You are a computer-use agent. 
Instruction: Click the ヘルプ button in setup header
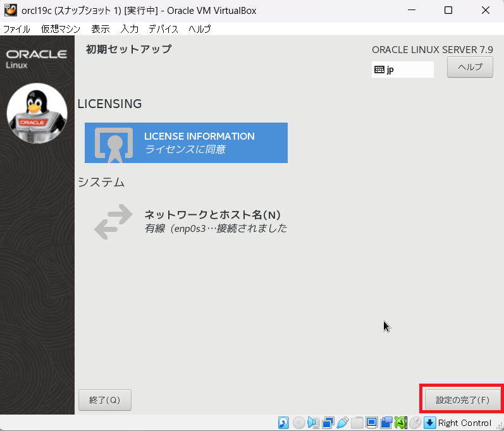(469, 68)
